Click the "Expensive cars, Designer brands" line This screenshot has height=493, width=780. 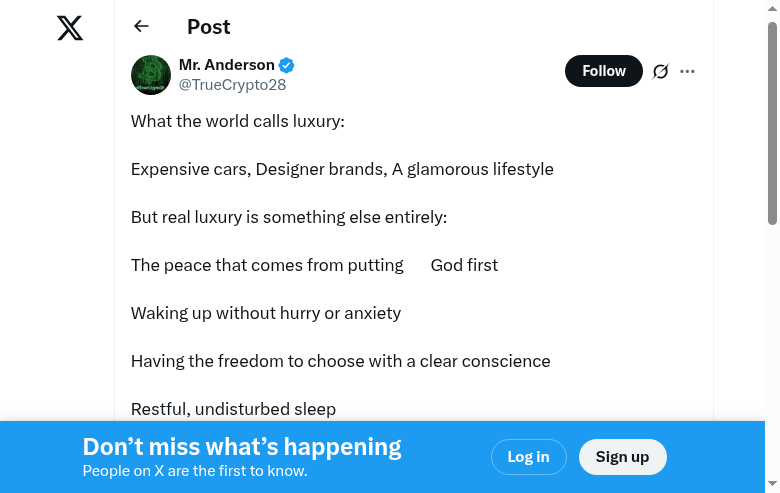342,169
